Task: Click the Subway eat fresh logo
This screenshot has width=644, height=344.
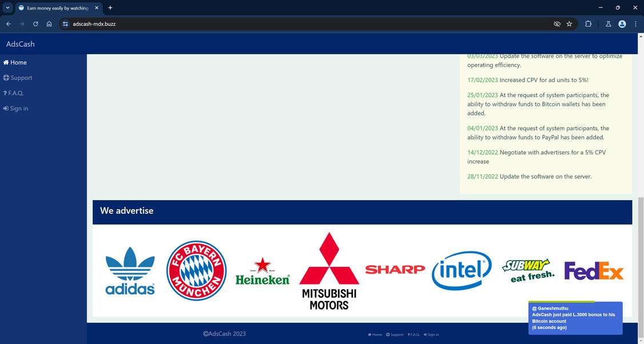Action: [x=528, y=270]
